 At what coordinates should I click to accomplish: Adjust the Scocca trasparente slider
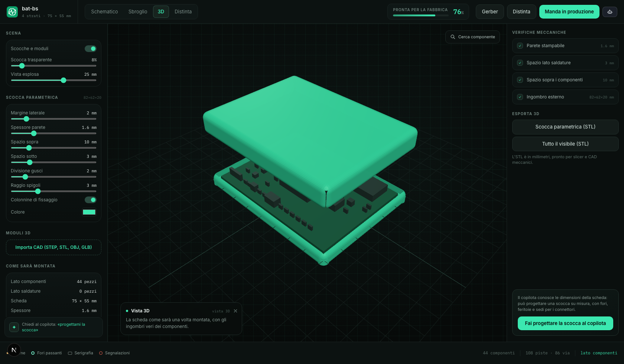tap(53, 66)
